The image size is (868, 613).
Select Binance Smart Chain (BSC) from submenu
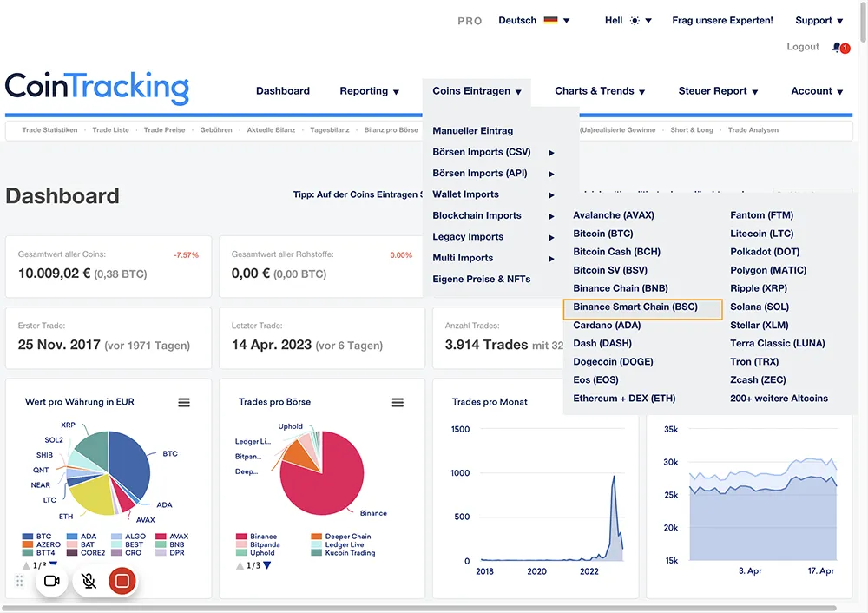pos(635,306)
